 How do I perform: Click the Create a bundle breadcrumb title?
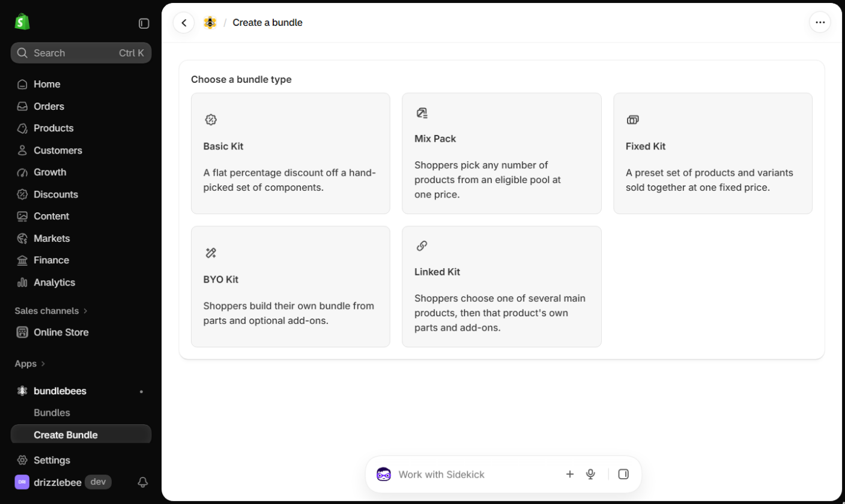268,23
